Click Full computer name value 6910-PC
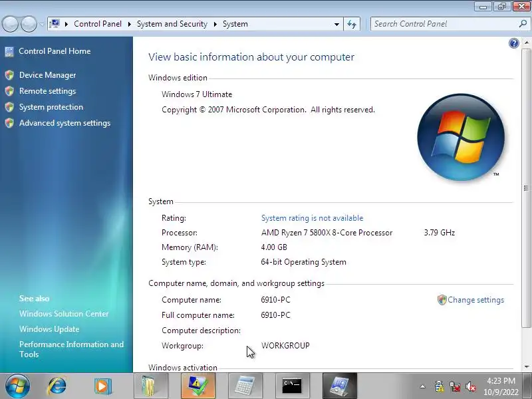The height and width of the screenshot is (399, 532). click(x=275, y=315)
